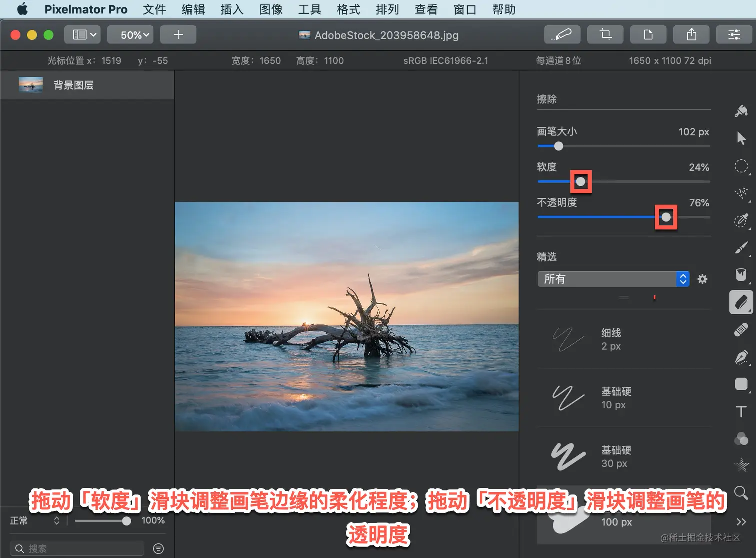Show more tools via double chevron
This screenshot has height=558, width=756.
(x=741, y=522)
